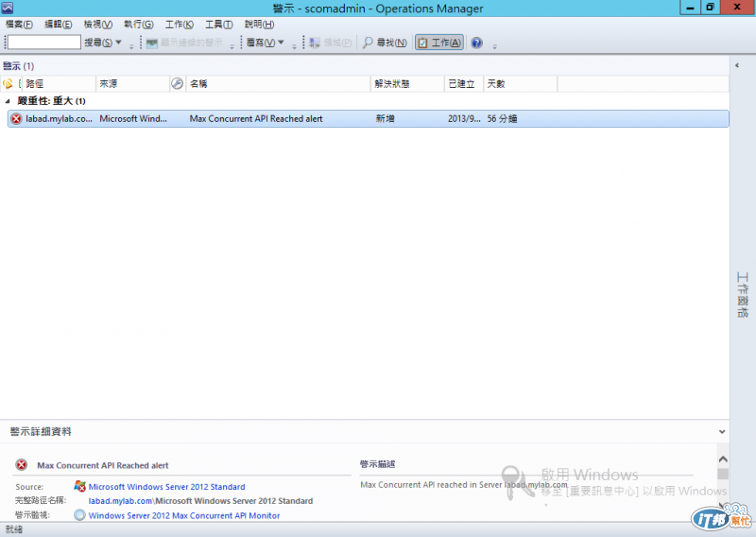Click the 2013/9... created date cell
This screenshot has width=756, height=537.
(x=464, y=119)
